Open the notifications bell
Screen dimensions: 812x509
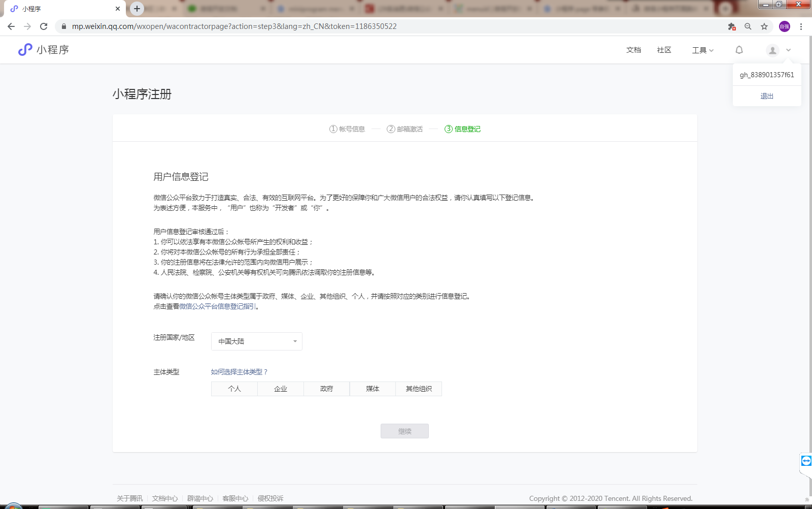point(739,50)
